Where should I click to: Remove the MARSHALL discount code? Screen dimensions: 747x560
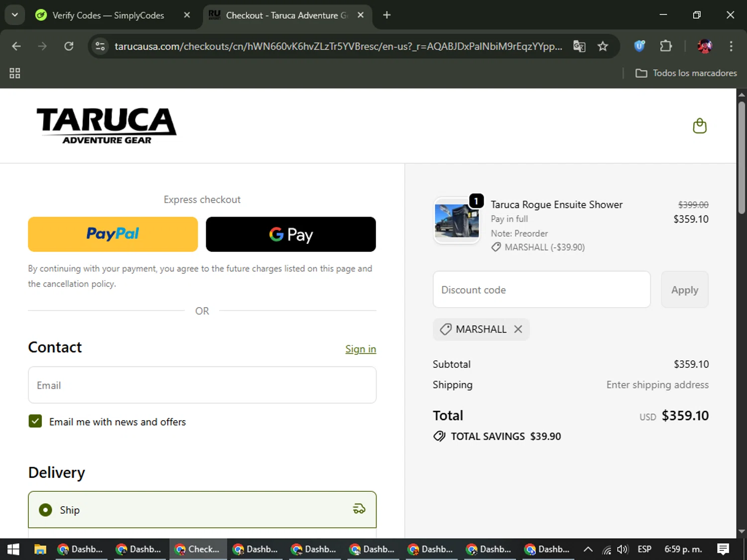pyautogui.click(x=518, y=329)
